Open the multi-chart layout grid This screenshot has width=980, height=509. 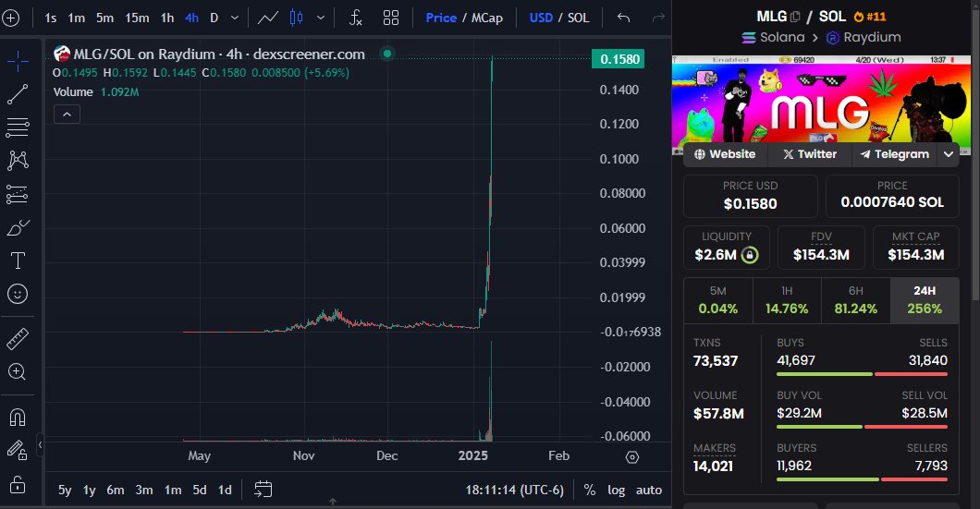(391, 18)
